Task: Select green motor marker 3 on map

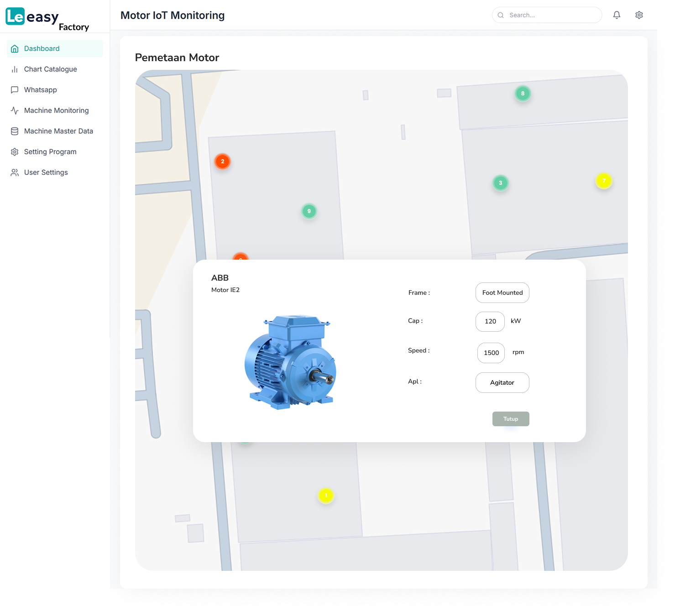Action: 500,183
